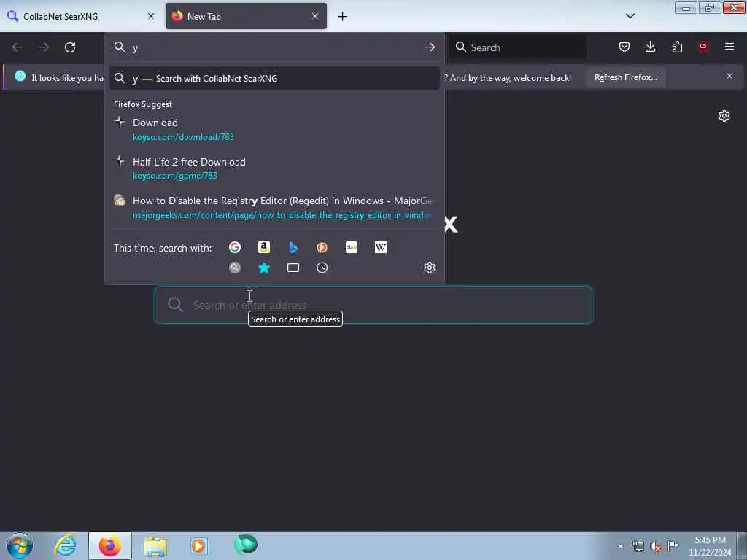Open Download koyso.com/download/783 suggestion
Screen dimensions: 747x560
[x=274, y=129]
